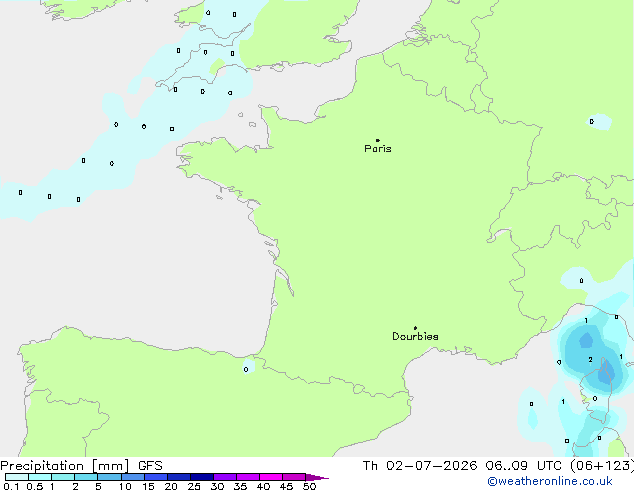Click the '06..09 UTC' time text

point(524,466)
